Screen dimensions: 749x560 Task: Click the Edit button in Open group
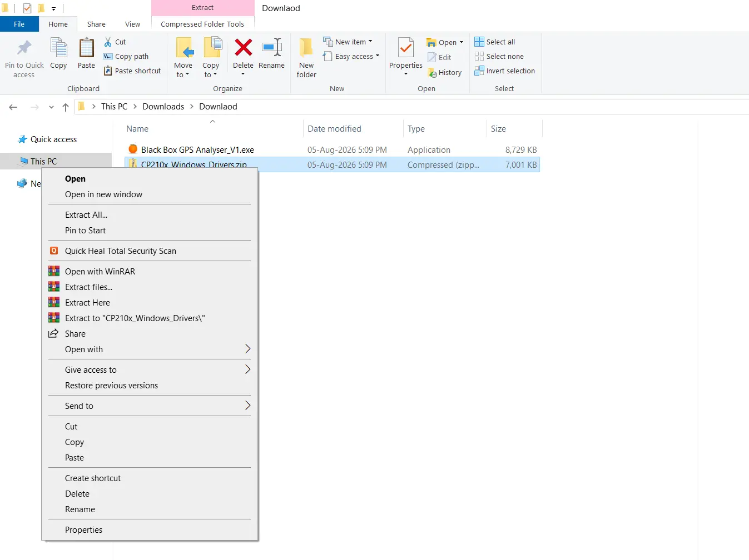pos(439,57)
